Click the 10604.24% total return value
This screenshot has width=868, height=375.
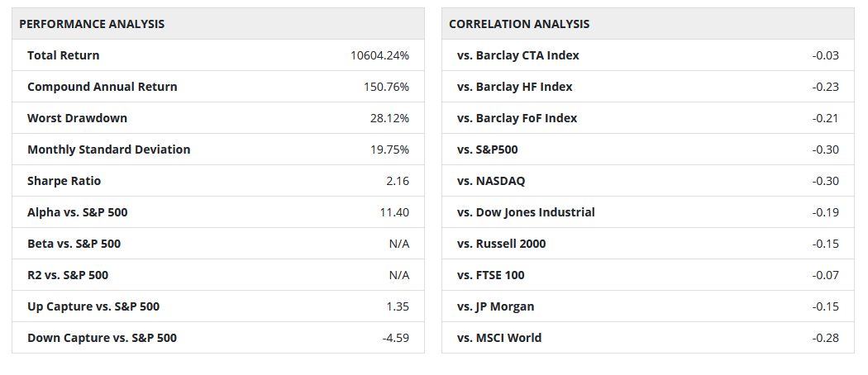[379, 55]
